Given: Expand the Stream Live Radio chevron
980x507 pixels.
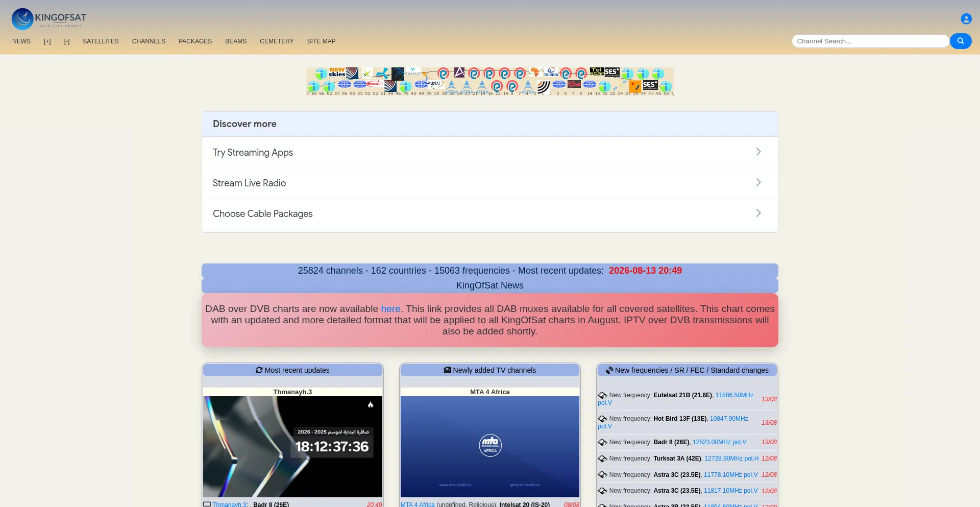Looking at the screenshot, I should pos(758,182).
